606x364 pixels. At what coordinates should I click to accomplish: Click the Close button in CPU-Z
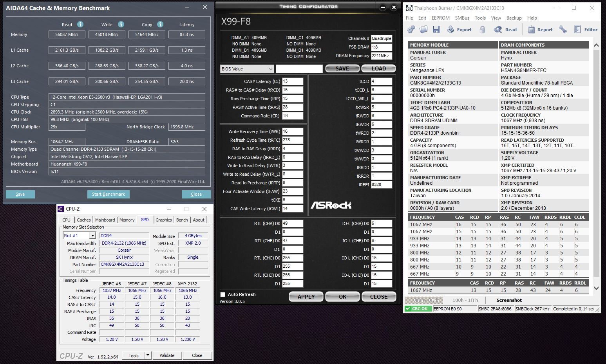coord(197,355)
